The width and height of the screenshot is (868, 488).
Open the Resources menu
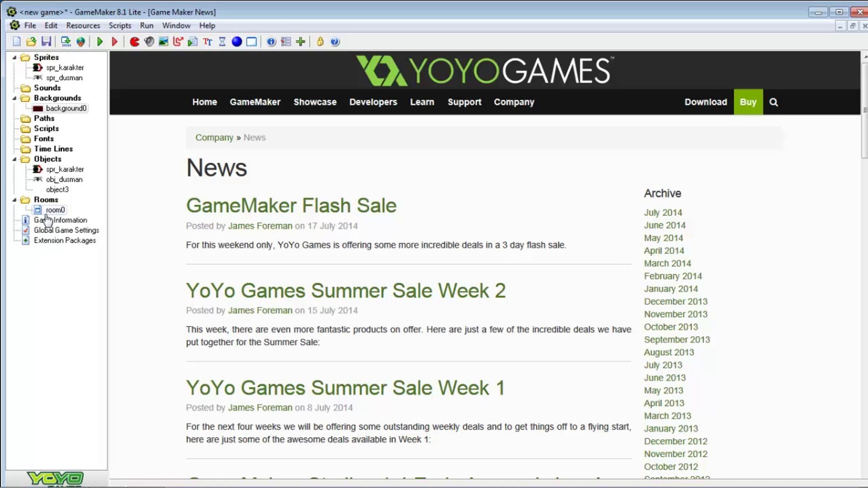click(x=83, y=25)
